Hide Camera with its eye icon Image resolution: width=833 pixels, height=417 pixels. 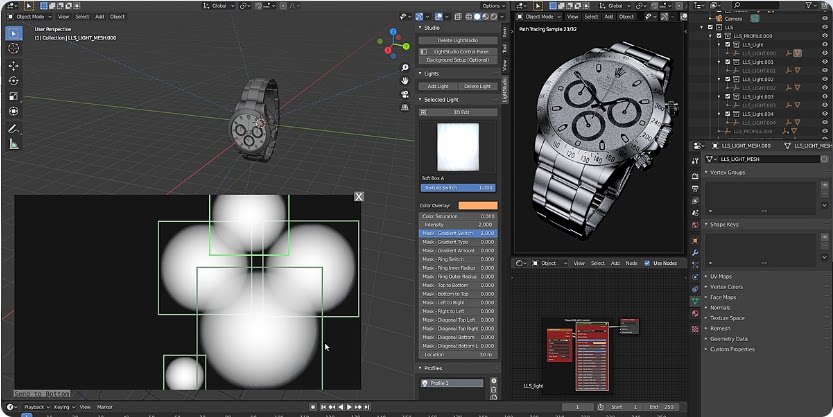pyautogui.click(x=824, y=19)
